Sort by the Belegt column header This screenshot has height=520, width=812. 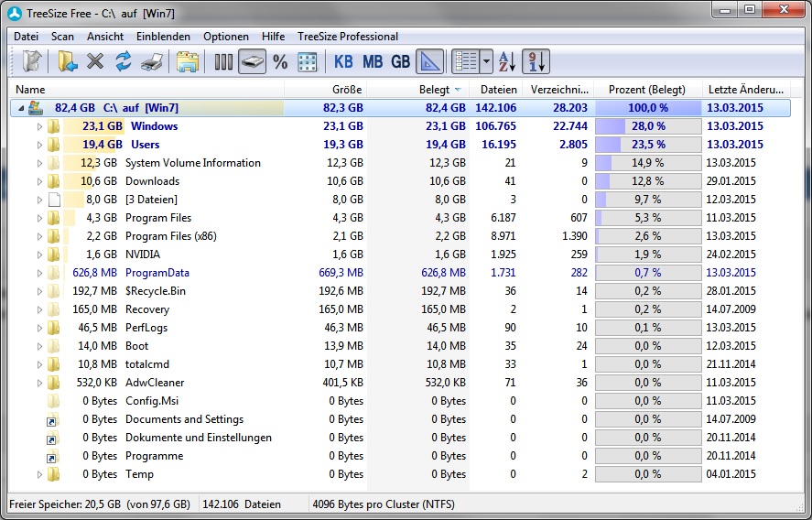point(418,90)
